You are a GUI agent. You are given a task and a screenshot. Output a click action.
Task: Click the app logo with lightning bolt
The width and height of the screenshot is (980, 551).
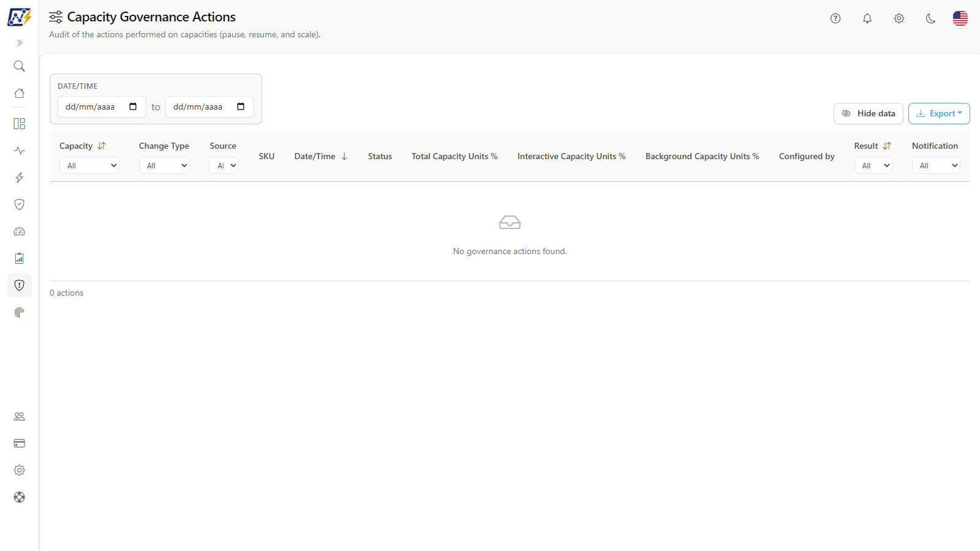click(20, 17)
